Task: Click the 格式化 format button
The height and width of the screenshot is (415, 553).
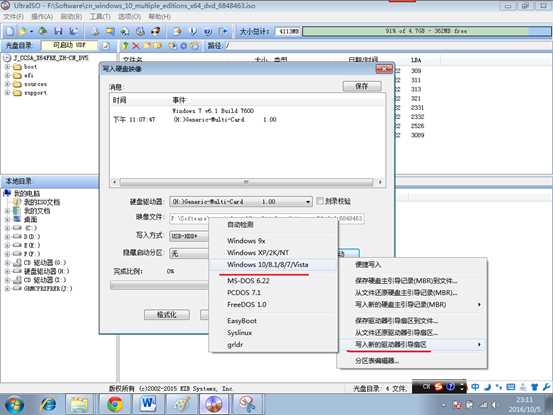Action: 166,315
